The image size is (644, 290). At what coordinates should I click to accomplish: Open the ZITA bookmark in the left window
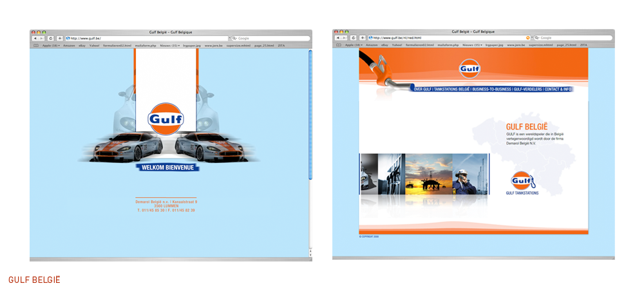pos(282,46)
